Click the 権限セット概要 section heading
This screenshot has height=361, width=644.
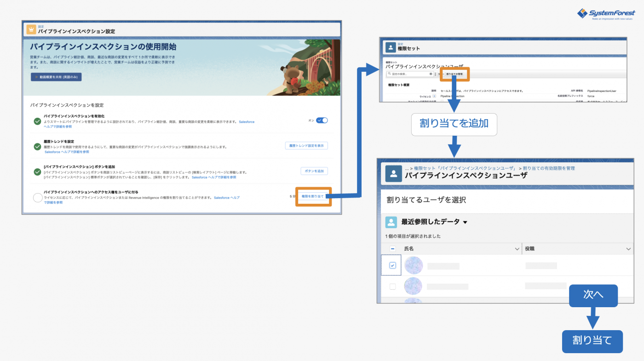point(399,85)
